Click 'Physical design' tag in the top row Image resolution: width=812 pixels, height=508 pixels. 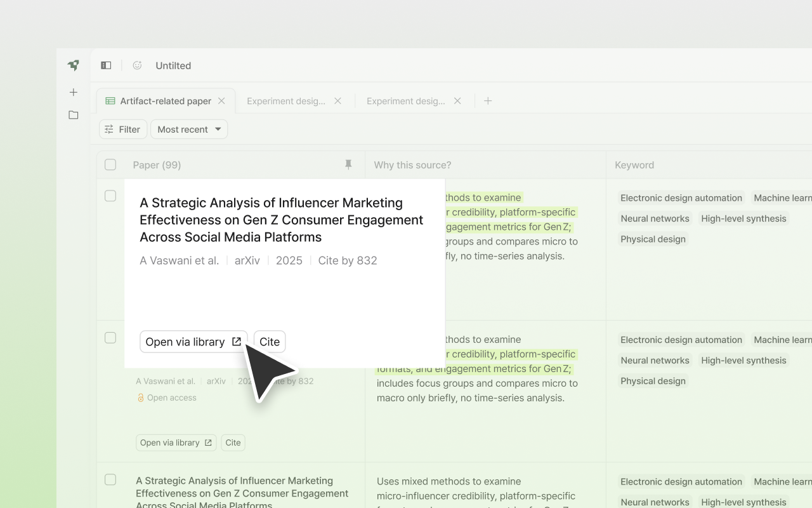pos(653,239)
